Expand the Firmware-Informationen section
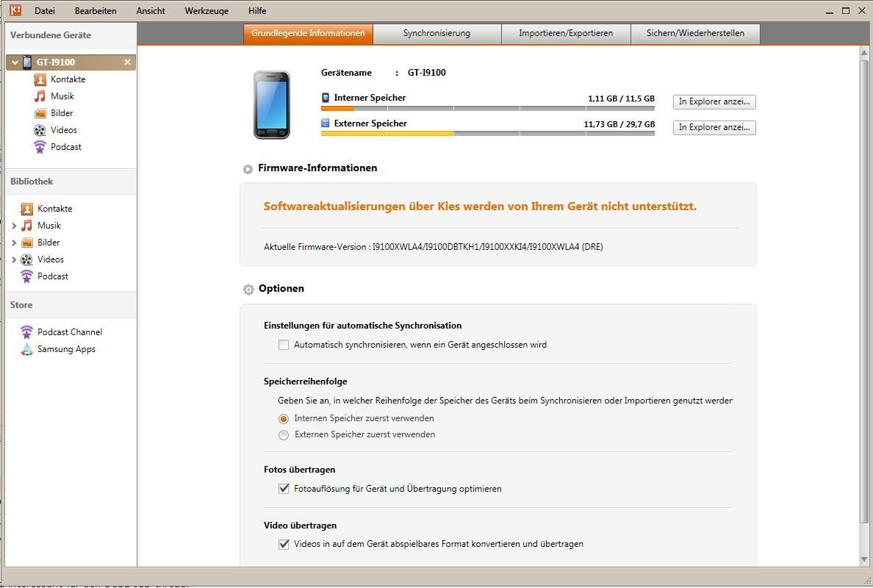 coord(248,169)
